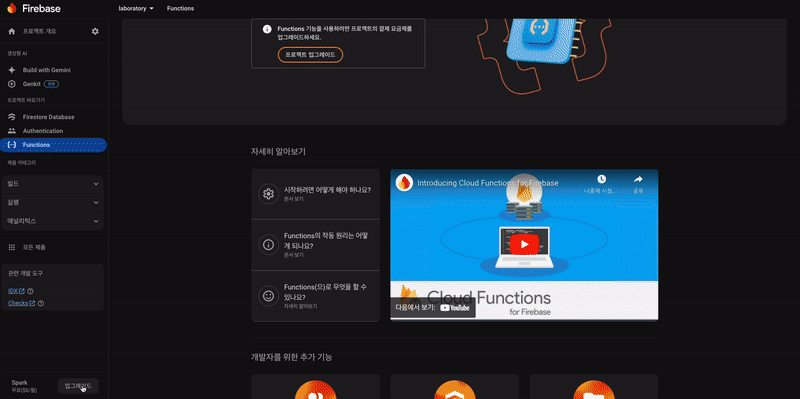Image resolution: width=800 pixels, height=399 pixels.
Task: Click the Genkit hexagon icon
Action: [12, 84]
